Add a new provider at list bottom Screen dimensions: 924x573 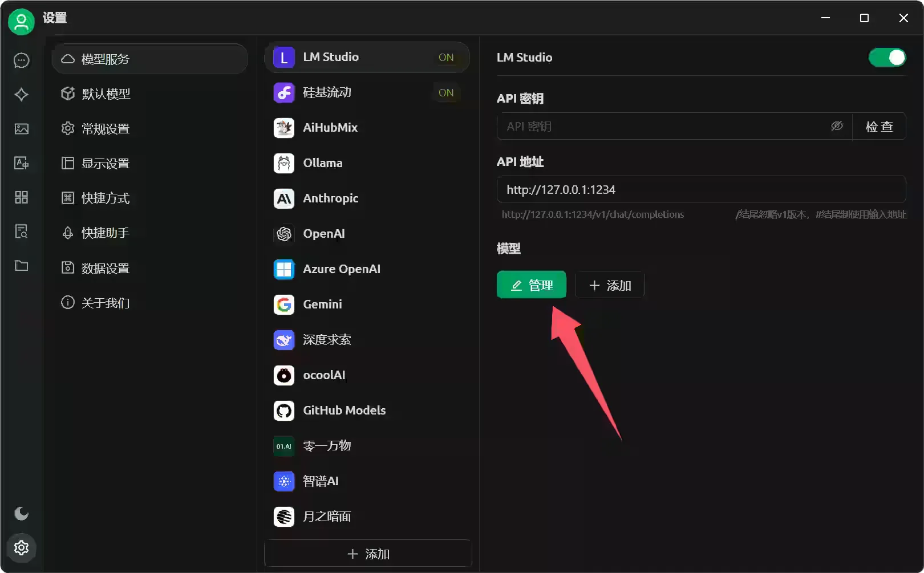click(x=368, y=554)
